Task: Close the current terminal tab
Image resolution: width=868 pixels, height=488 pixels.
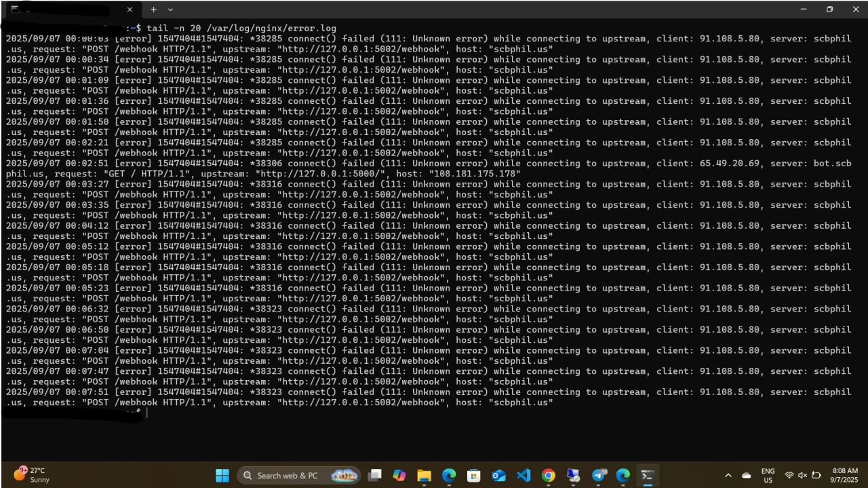Action: [130, 10]
